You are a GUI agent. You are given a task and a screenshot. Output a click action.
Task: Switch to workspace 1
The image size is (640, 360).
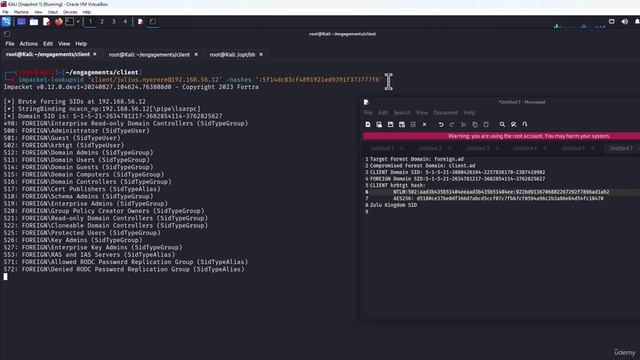point(90,22)
